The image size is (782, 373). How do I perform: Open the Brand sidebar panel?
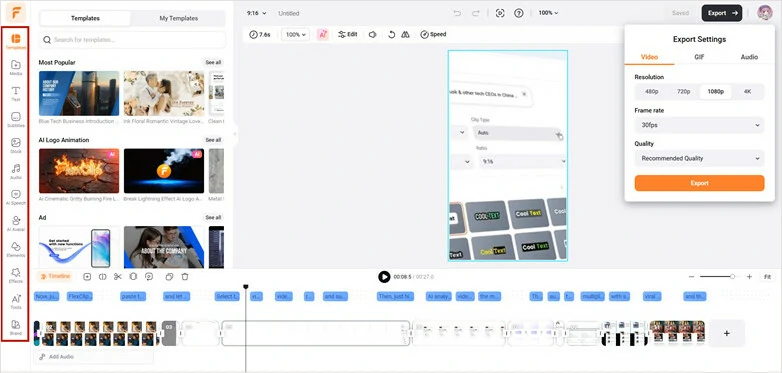[15, 327]
